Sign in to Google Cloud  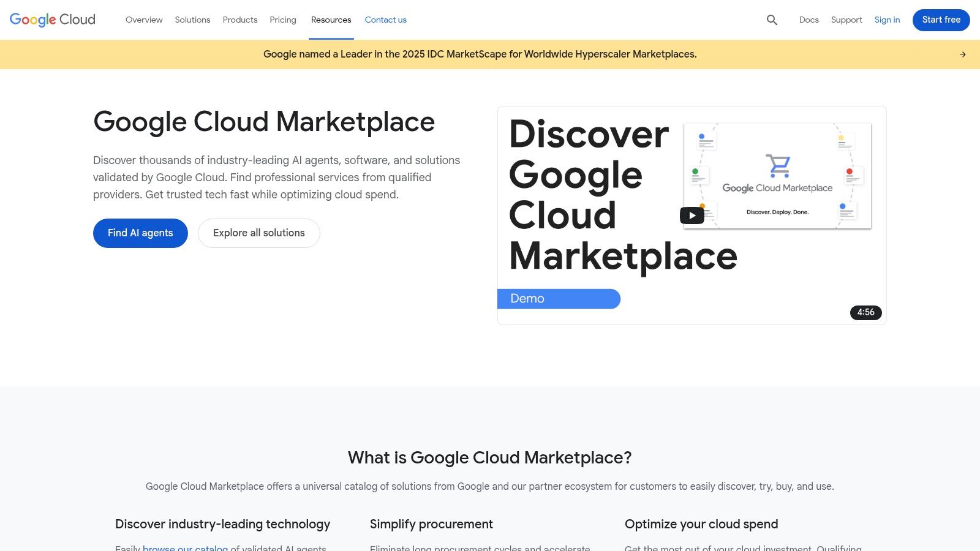[x=887, y=20]
